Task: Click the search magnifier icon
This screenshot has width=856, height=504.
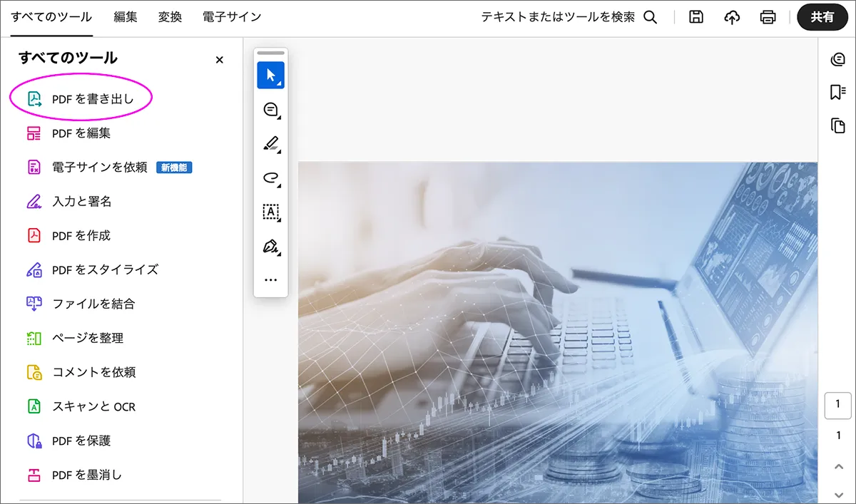Action: 651,17
